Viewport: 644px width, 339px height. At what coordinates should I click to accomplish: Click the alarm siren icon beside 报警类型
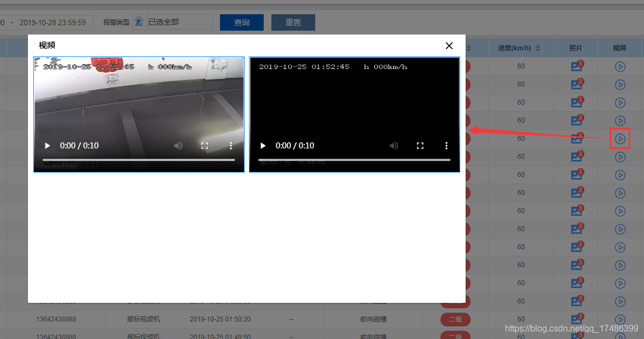tap(140, 21)
